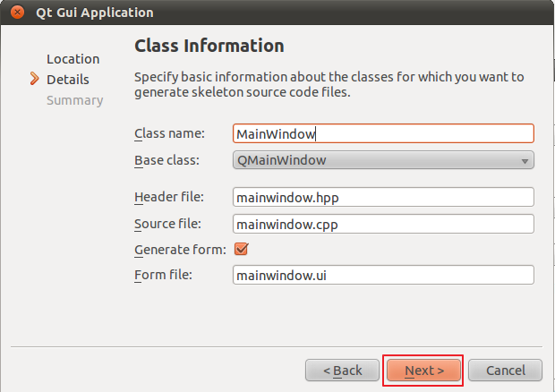Select the greyed-out Summary step

(x=74, y=100)
